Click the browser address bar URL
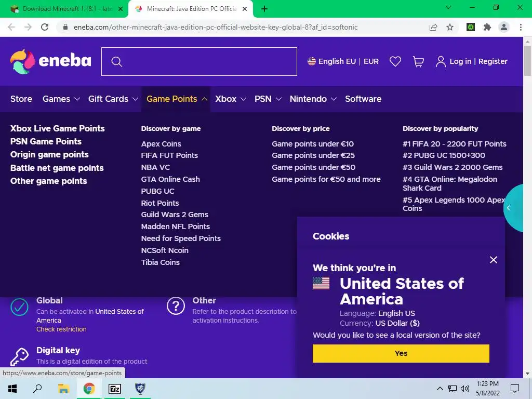The height and width of the screenshot is (399, 532). coord(216,27)
